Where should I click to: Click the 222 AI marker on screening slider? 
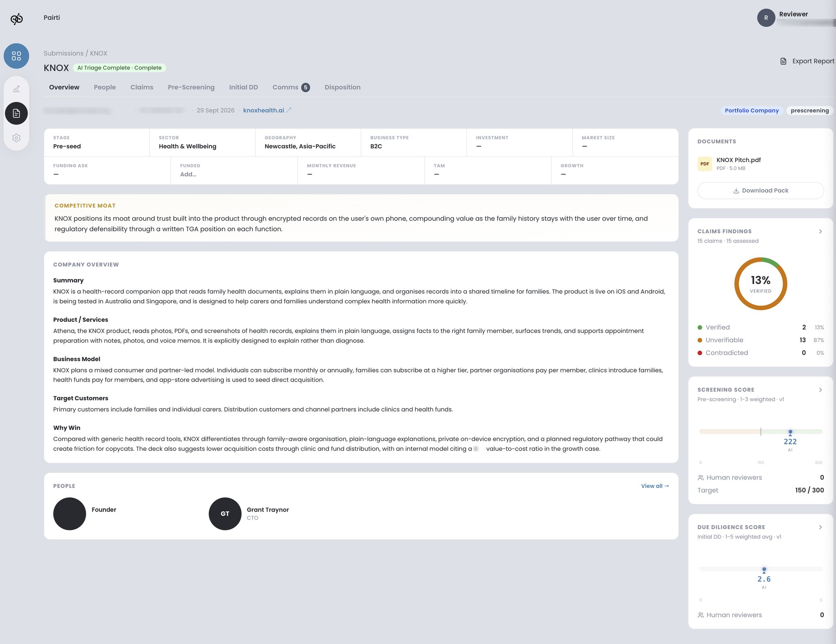coord(790,432)
